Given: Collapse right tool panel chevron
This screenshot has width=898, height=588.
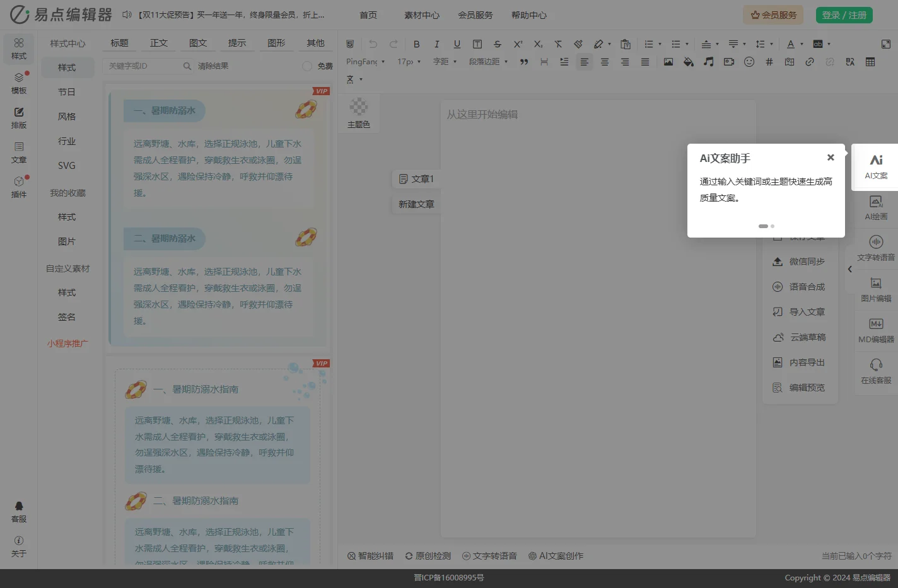Looking at the screenshot, I should [x=849, y=269].
